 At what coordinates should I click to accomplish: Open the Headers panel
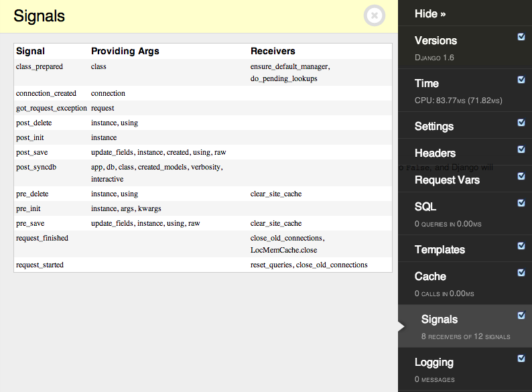pos(435,153)
